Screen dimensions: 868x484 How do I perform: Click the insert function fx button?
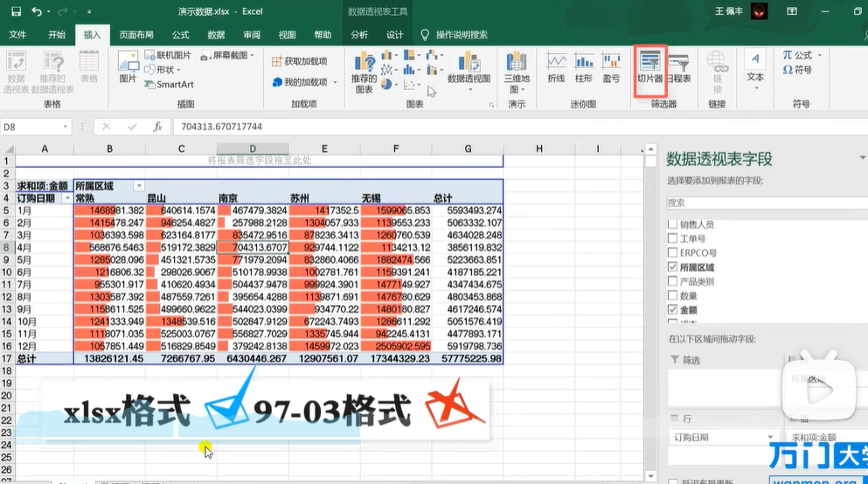pyautogui.click(x=157, y=127)
